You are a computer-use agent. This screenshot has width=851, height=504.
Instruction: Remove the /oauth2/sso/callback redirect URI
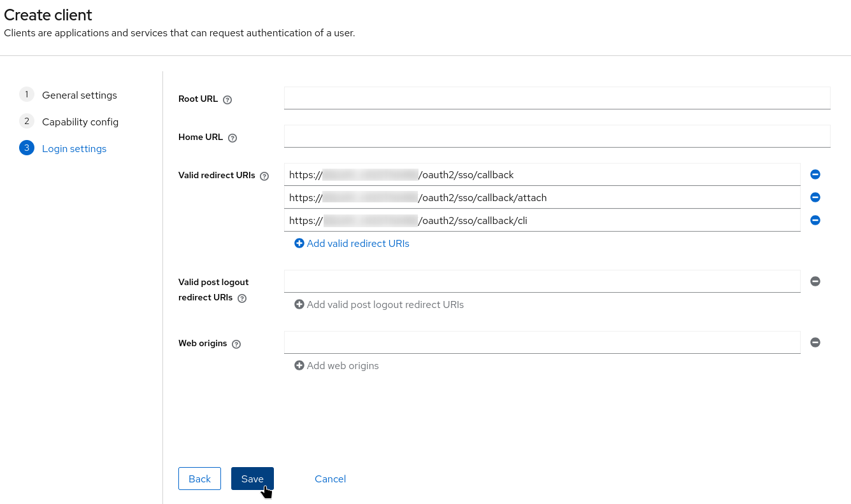pos(815,174)
